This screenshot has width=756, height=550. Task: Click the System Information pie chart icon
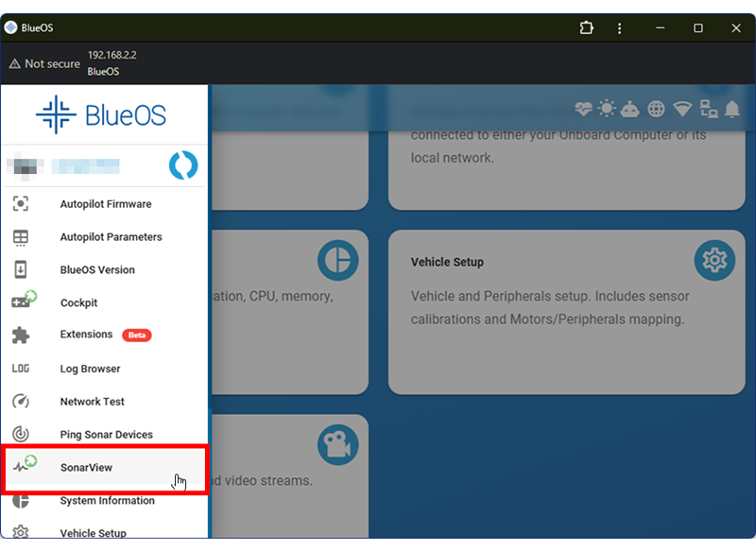tap(20, 501)
